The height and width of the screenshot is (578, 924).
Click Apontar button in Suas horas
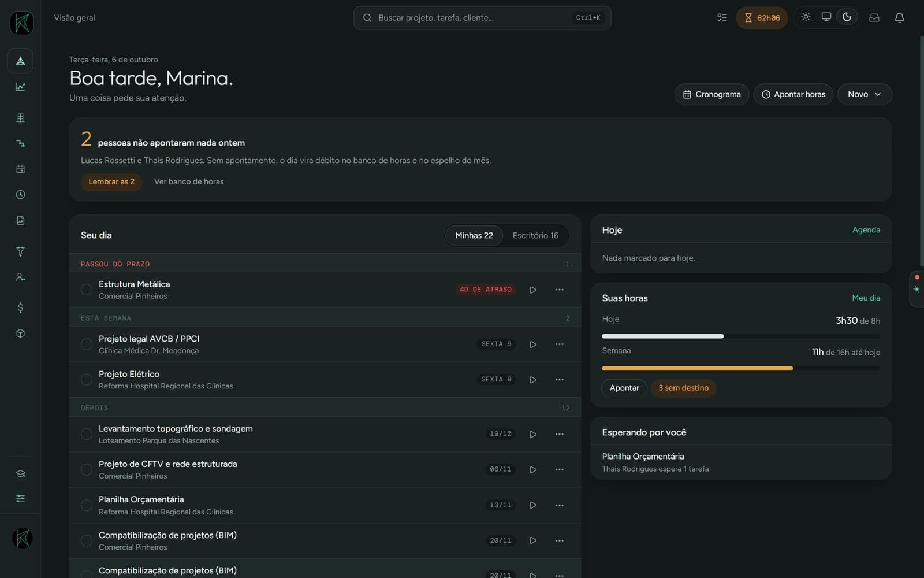(624, 388)
